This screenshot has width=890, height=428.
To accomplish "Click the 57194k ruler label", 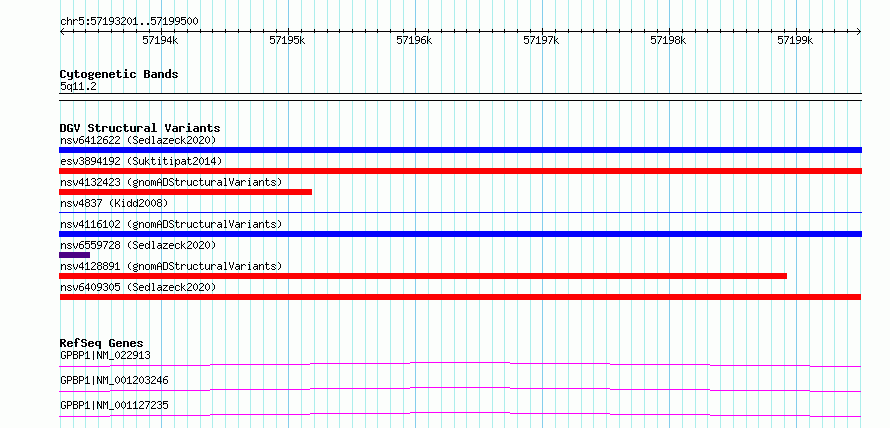I will [x=161, y=40].
